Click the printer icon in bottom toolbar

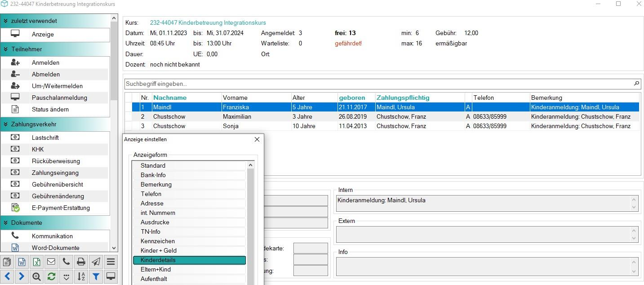(81, 262)
